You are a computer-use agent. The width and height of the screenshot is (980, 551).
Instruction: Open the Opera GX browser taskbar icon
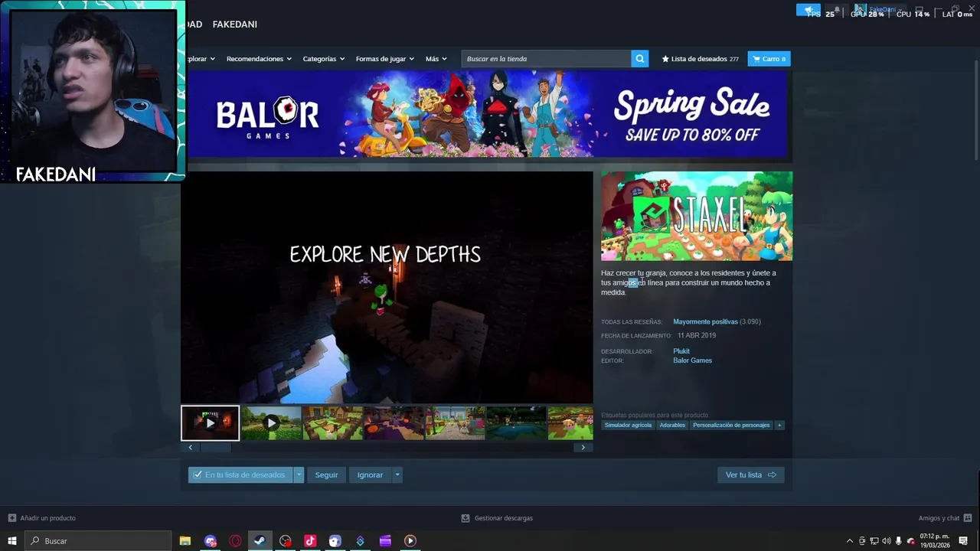click(235, 541)
